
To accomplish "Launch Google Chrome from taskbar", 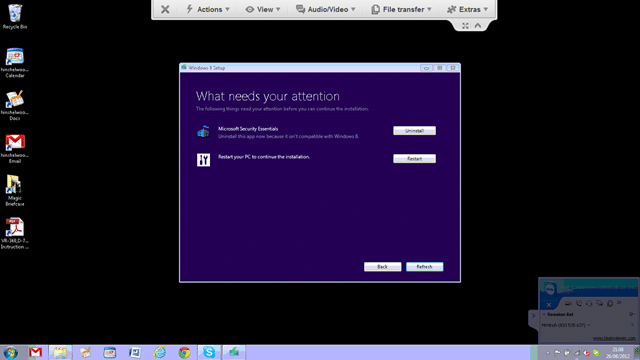I will pyautogui.click(x=184, y=352).
